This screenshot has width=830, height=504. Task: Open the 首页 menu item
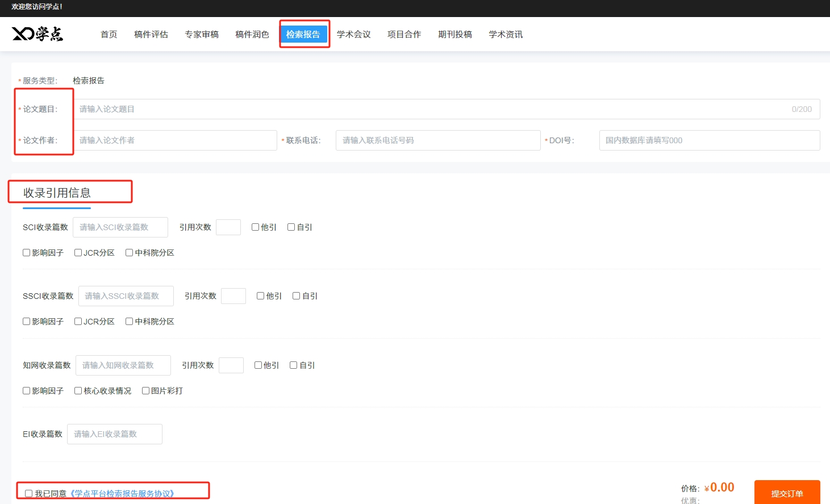point(109,34)
